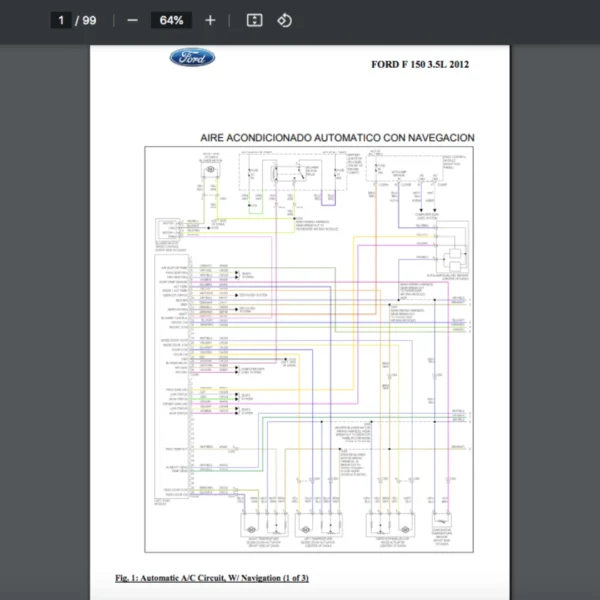The width and height of the screenshot is (600, 600).
Task: Click the total pages count 99
Action: [x=90, y=20]
